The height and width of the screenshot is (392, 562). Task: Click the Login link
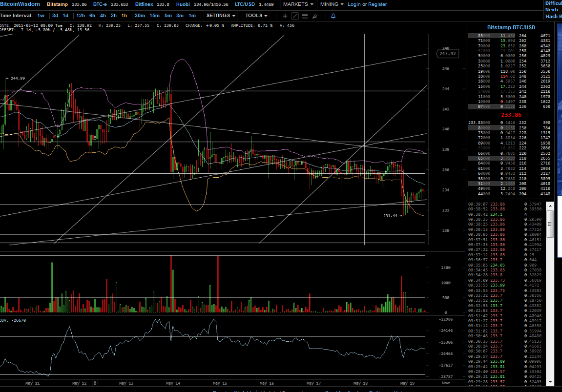click(354, 4)
